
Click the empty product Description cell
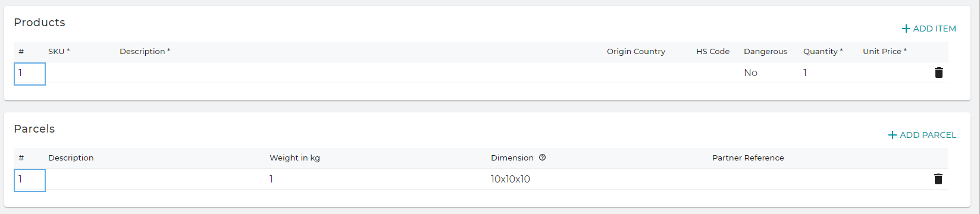click(x=358, y=73)
